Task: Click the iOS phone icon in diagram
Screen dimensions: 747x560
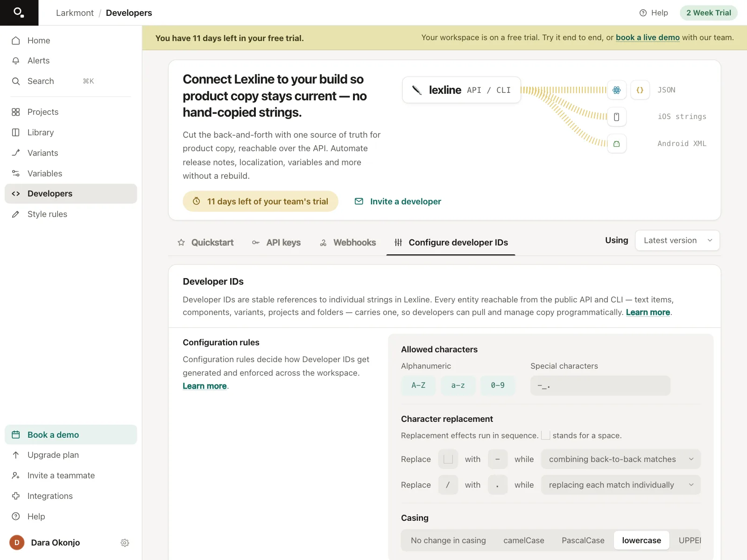Action: coord(617,117)
